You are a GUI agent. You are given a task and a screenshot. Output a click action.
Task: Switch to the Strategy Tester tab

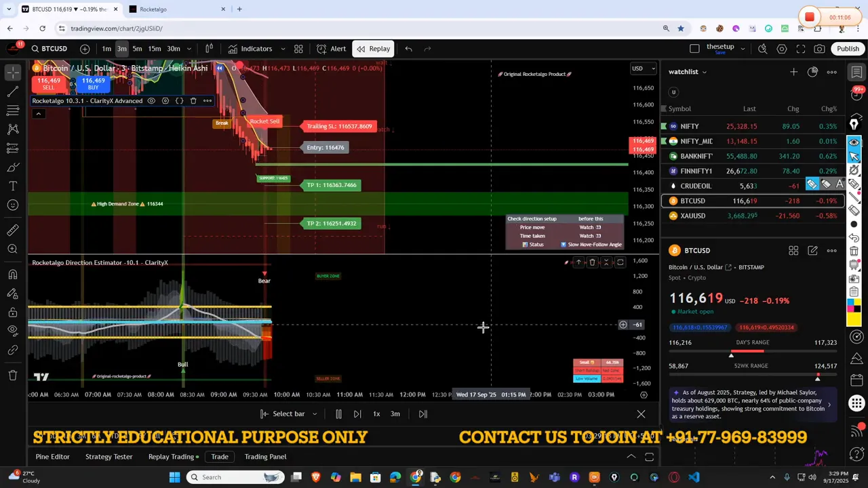(108, 457)
